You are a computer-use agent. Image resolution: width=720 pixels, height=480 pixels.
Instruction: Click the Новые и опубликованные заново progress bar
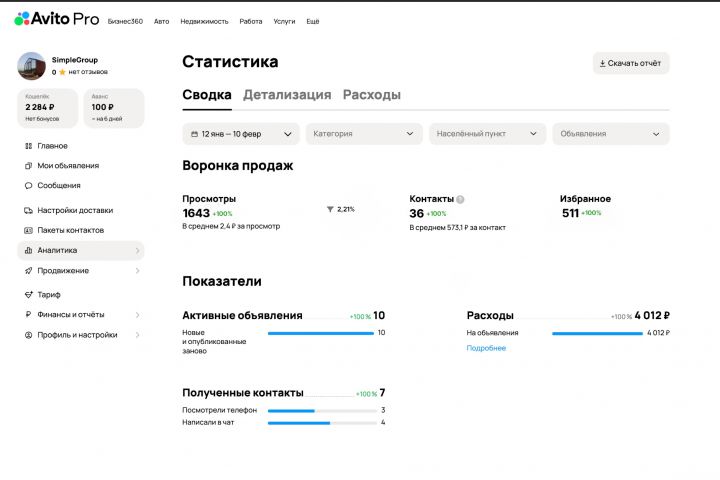(321, 333)
